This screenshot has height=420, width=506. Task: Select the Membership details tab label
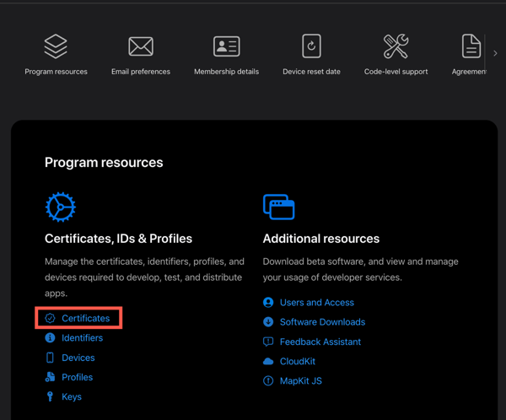[x=227, y=72]
